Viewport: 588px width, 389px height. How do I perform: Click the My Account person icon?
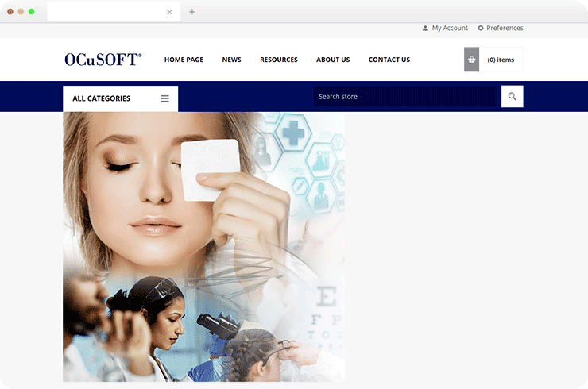coord(425,28)
